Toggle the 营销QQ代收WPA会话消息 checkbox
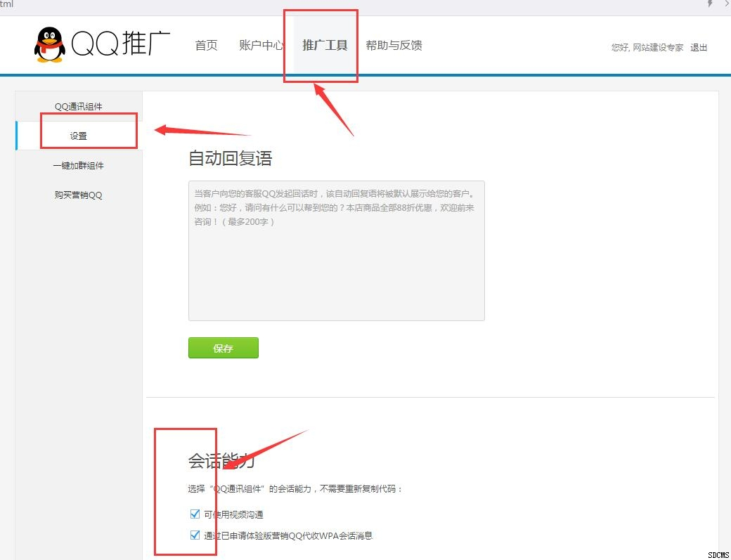Screen dimensions: 731x560 coord(195,535)
